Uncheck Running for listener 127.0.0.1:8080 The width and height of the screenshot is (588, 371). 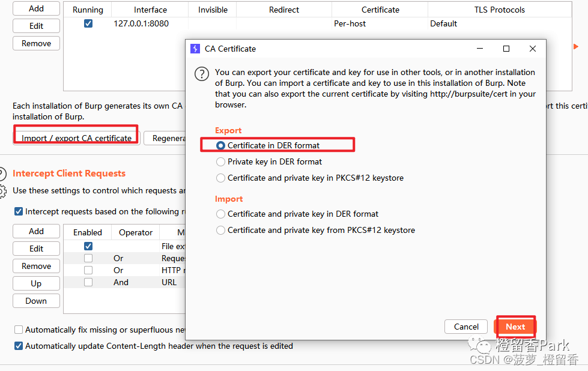(x=88, y=24)
